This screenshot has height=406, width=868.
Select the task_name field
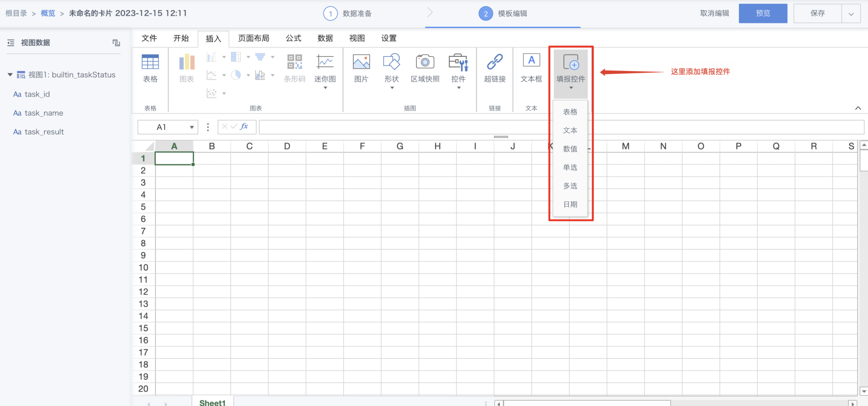38,113
